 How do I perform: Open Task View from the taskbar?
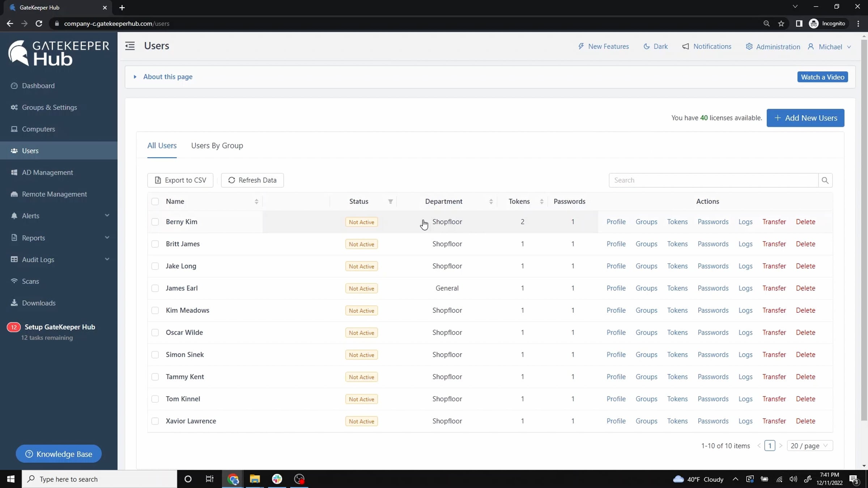[210, 479]
